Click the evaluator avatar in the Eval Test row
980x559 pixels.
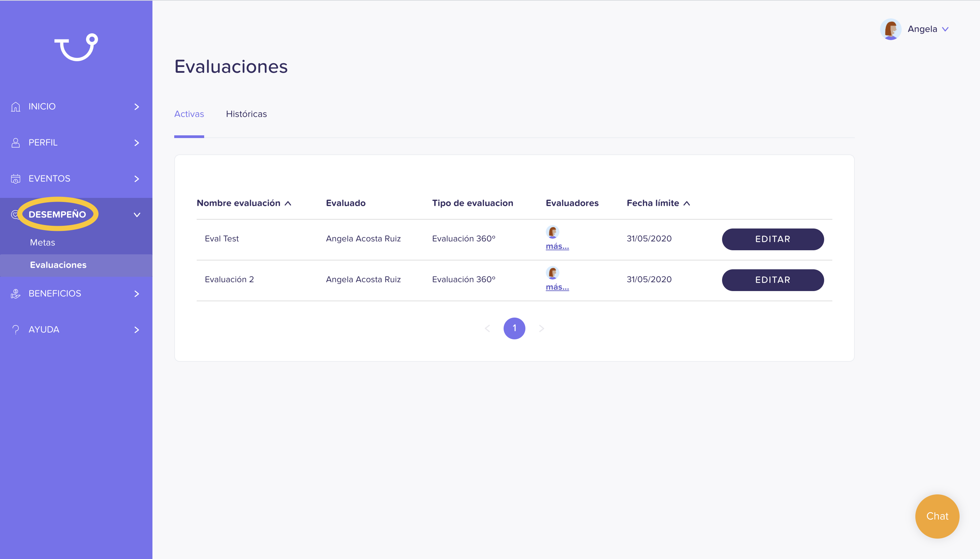tap(552, 232)
